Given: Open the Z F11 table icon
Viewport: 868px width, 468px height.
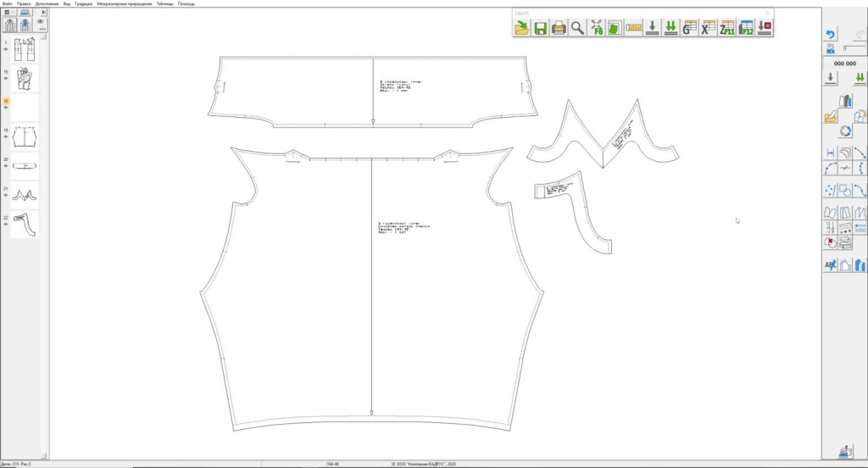Looking at the screenshot, I should 727,28.
